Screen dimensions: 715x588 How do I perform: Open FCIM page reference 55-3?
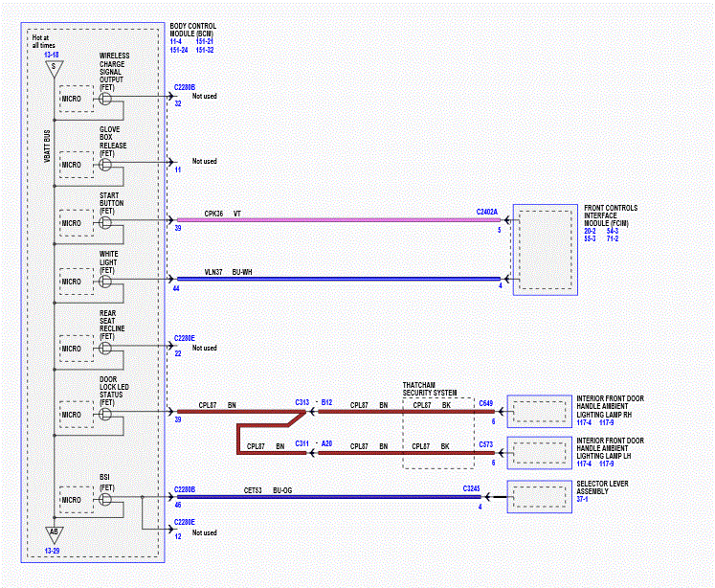pyautogui.click(x=590, y=238)
